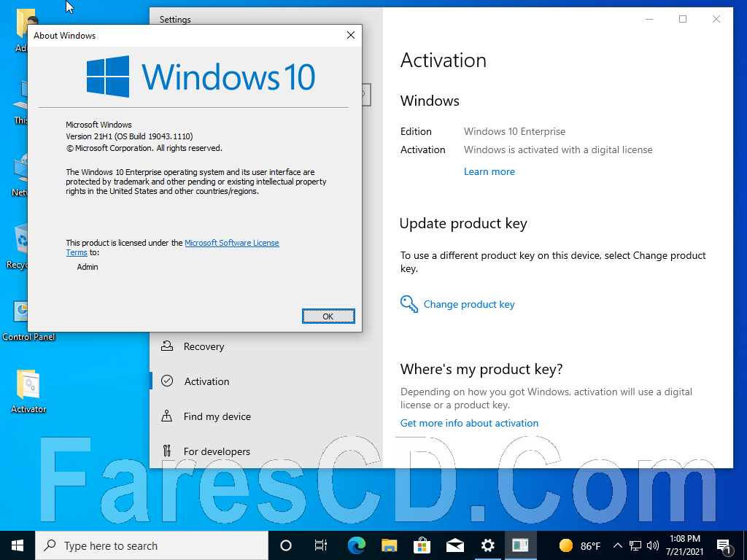Click the Admin licensee name
The width and height of the screenshot is (747, 560).
[x=88, y=267]
